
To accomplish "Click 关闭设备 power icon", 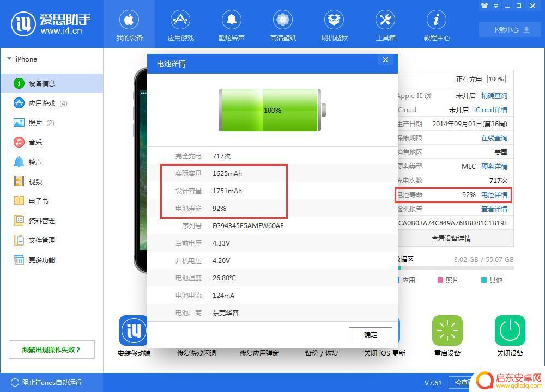I will point(510,330).
